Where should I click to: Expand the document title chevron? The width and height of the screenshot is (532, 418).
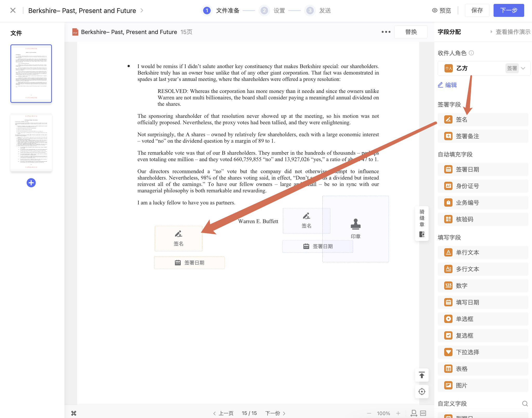pos(142,10)
